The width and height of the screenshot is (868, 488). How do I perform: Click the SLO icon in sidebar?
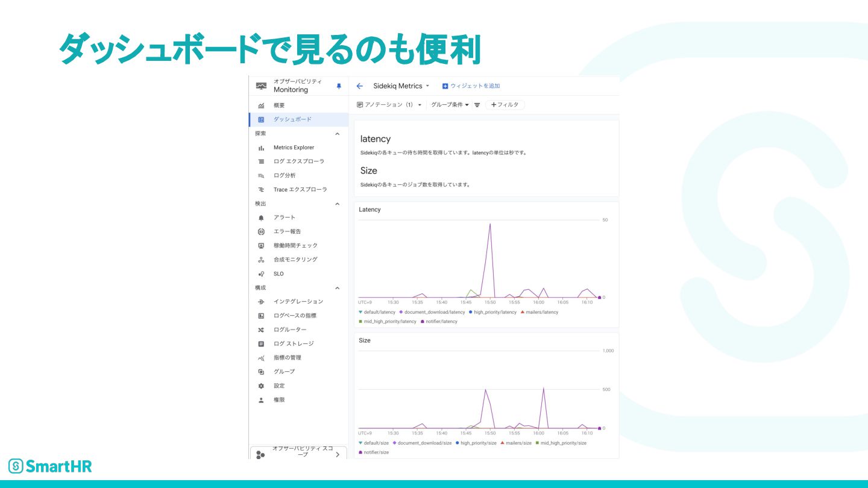tap(261, 274)
